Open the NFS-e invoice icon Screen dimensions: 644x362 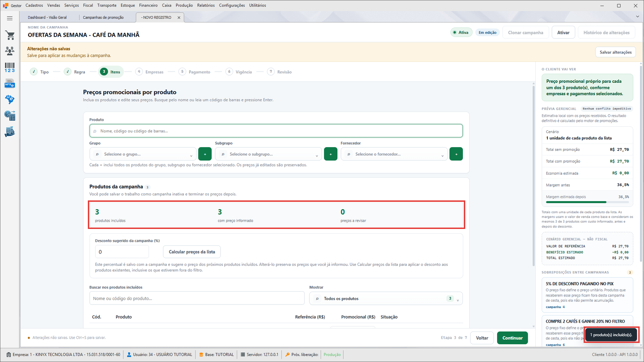(10, 84)
